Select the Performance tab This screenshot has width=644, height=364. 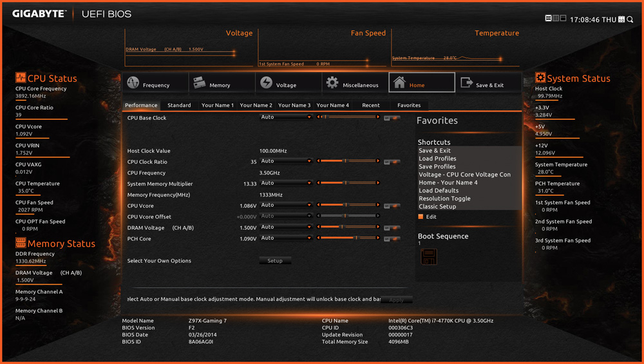click(x=141, y=105)
